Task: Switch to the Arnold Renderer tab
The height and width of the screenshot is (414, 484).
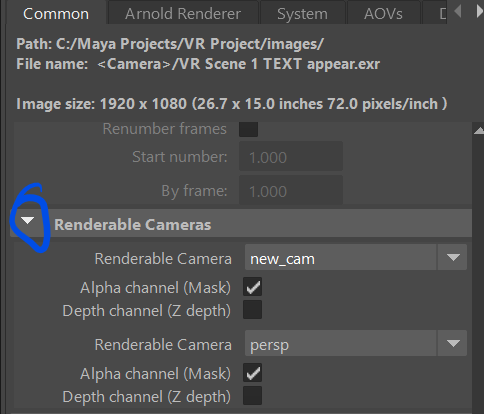Action: point(183,13)
